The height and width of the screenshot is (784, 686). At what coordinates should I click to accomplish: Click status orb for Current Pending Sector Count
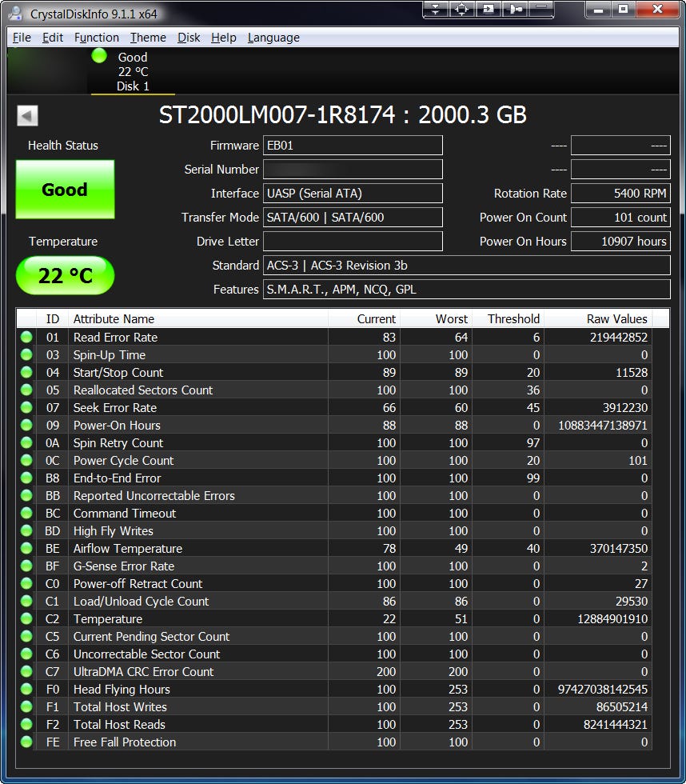[x=26, y=636]
